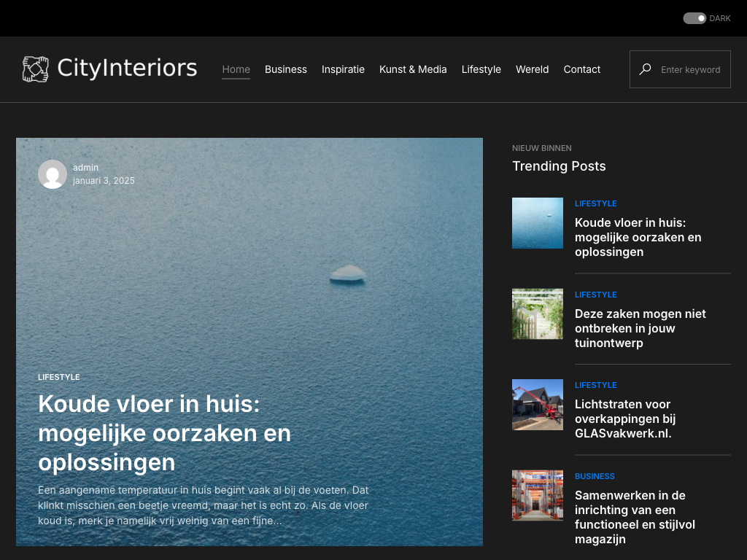Screen dimensions: 747x560
Task: Open 'Lichtstraten voor overkappingen' article link
Action: click(625, 419)
